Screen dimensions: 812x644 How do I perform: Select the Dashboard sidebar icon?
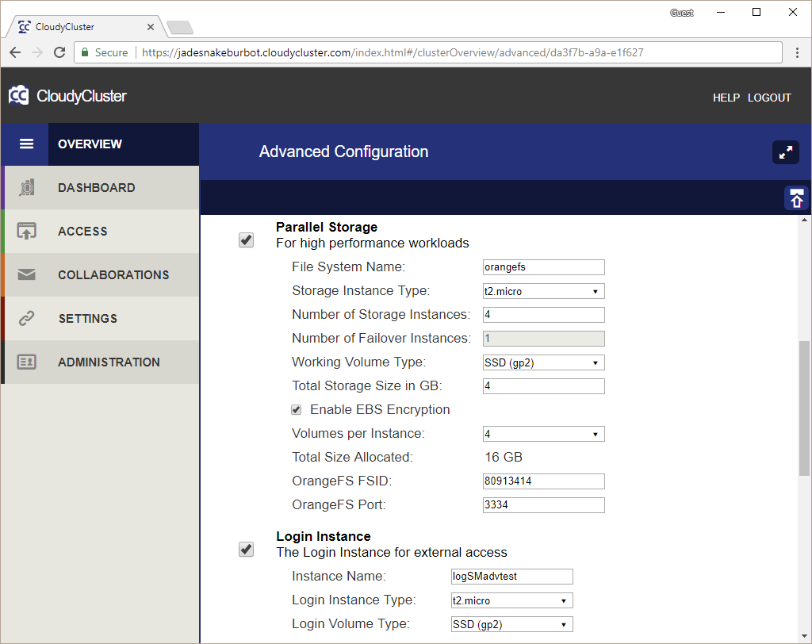(25, 187)
